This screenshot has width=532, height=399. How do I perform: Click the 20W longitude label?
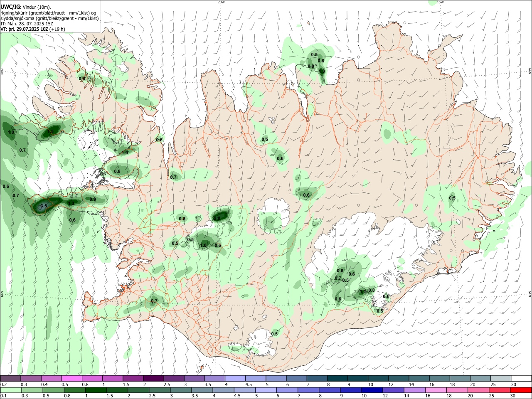(221, 2)
